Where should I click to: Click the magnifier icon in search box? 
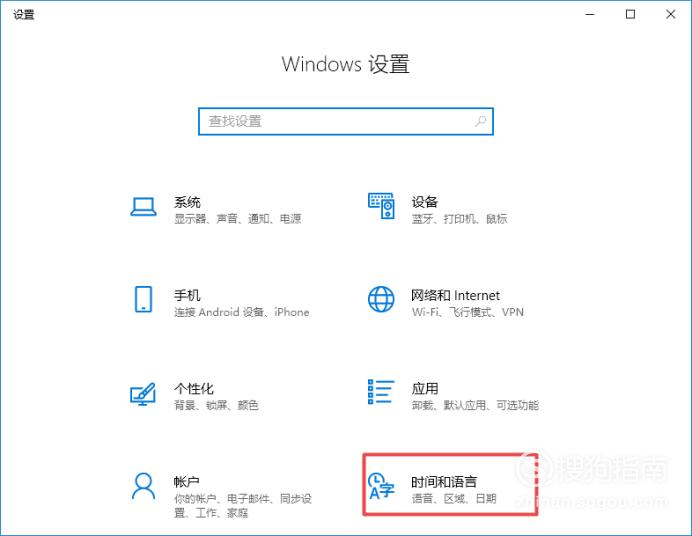[481, 121]
